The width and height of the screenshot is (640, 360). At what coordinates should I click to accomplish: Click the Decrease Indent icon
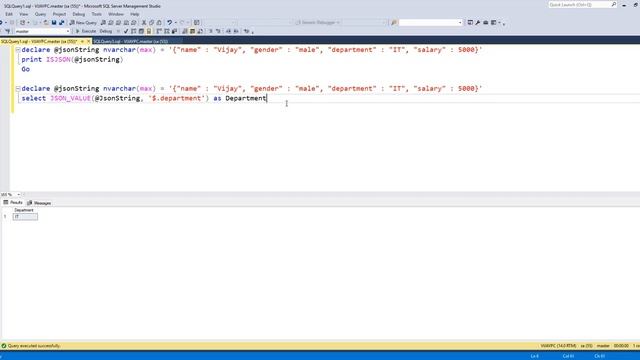(228, 31)
